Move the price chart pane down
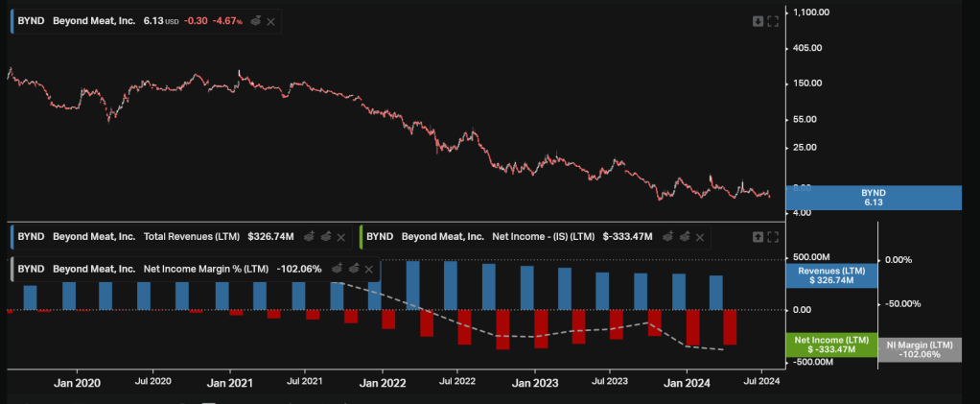980x404 pixels. point(758,21)
